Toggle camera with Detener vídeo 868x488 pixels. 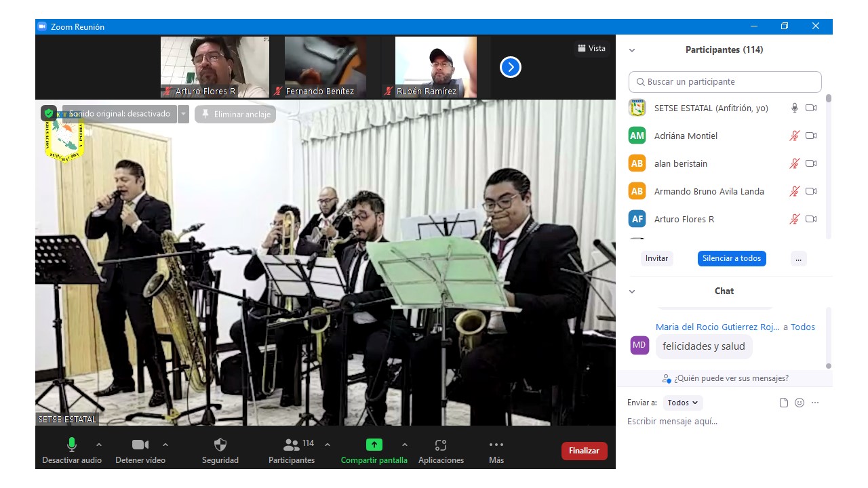(x=140, y=445)
